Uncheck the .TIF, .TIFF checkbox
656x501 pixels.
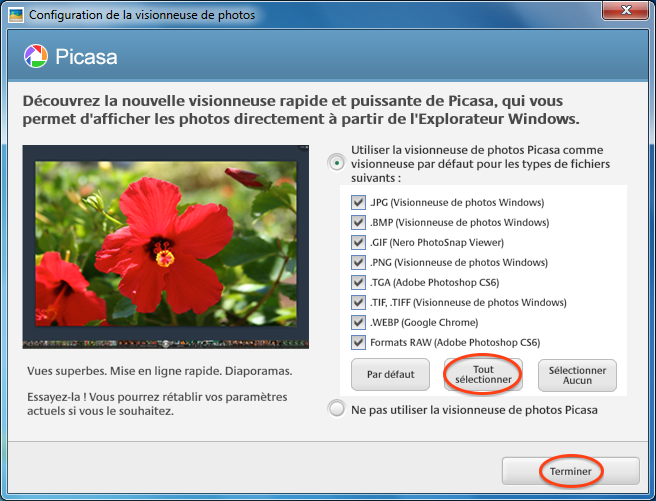point(358,302)
